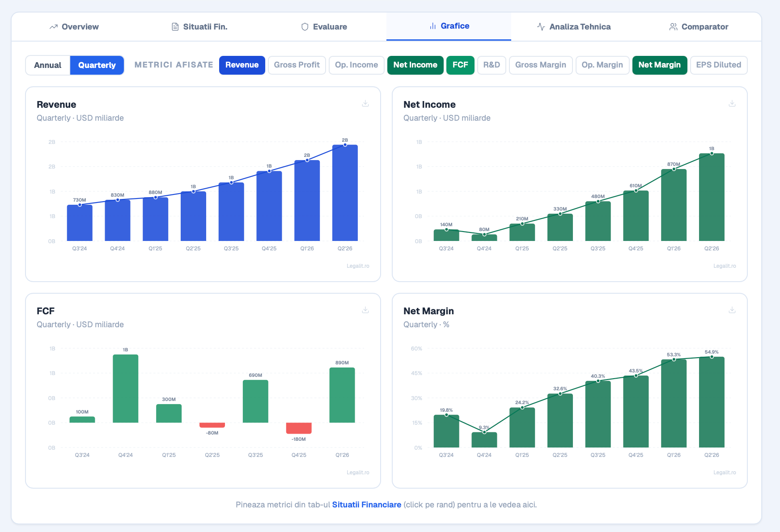Image resolution: width=780 pixels, height=532 pixels.
Task: Enable the EPS Diluted metric
Action: tap(719, 65)
